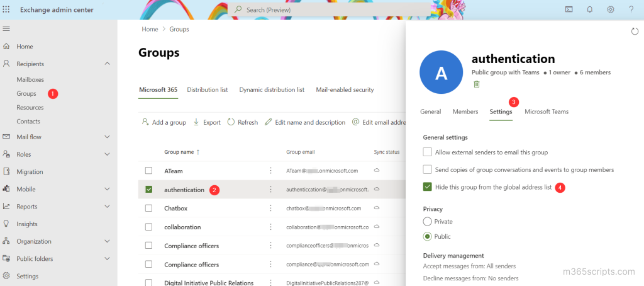The image size is (644, 286).
Task: Click the Organization icon in sidebar
Action: point(6,241)
